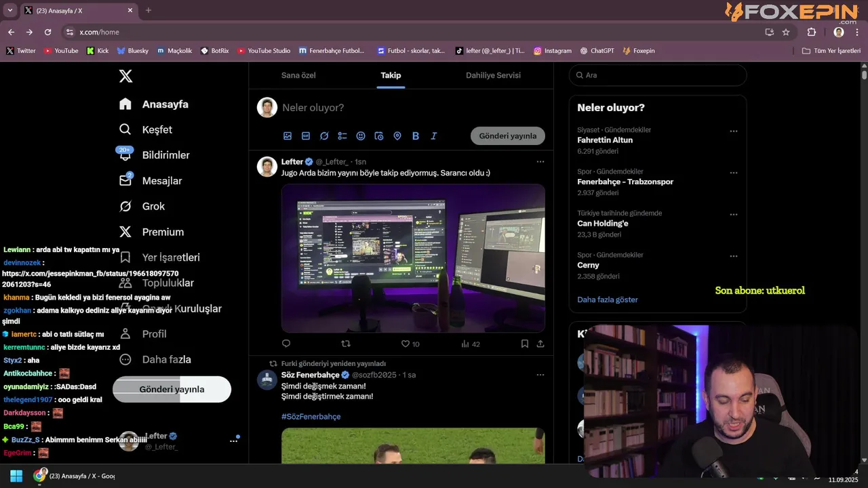The height and width of the screenshot is (488, 868).
Task: Open new browser tab
Action: [149, 10]
